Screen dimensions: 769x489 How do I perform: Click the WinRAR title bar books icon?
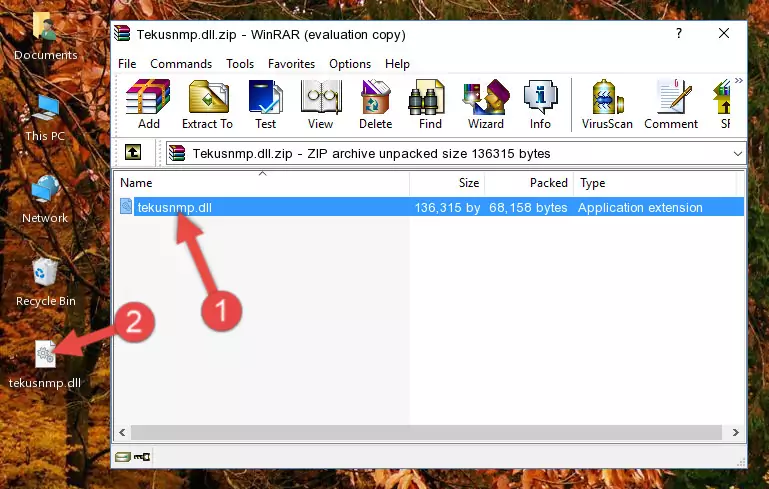(122, 34)
